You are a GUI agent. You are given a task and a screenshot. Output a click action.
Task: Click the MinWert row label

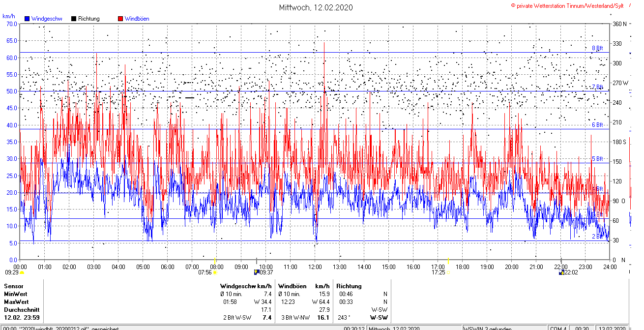(17, 294)
